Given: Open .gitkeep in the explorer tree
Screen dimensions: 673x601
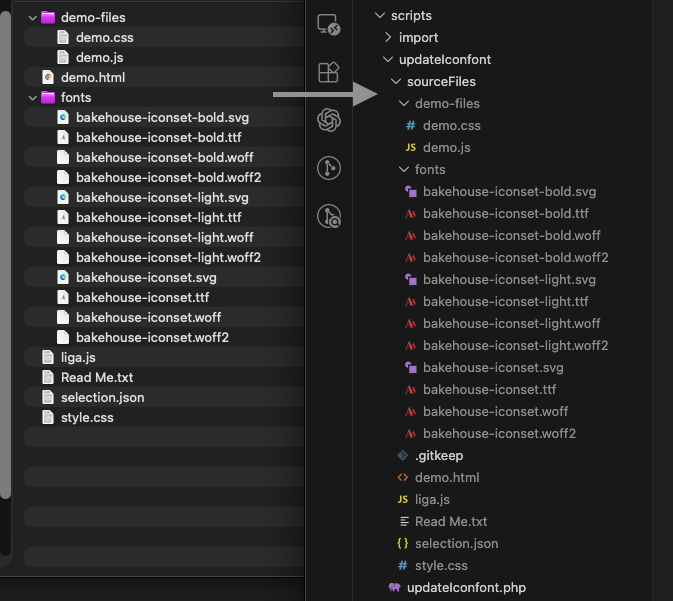Looking at the screenshot, I should [438, 456].
